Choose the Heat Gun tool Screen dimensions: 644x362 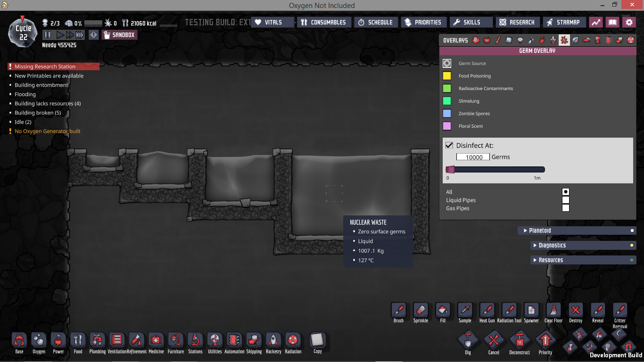tap(487, 311)
